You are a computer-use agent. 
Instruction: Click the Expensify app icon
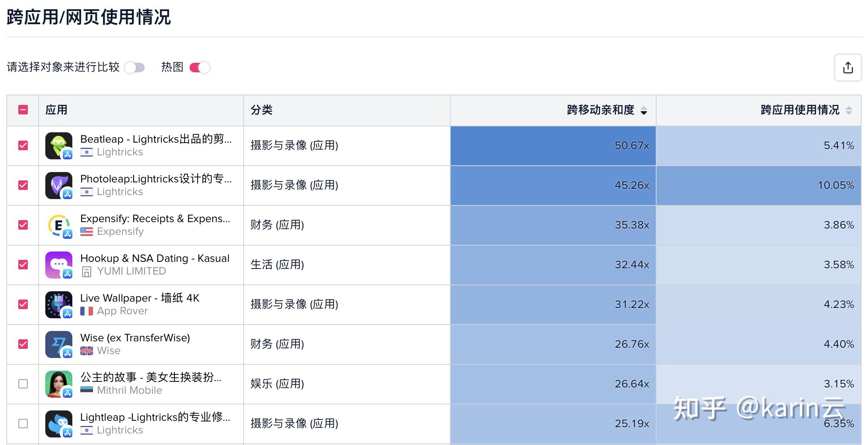(x=59, y=225)
